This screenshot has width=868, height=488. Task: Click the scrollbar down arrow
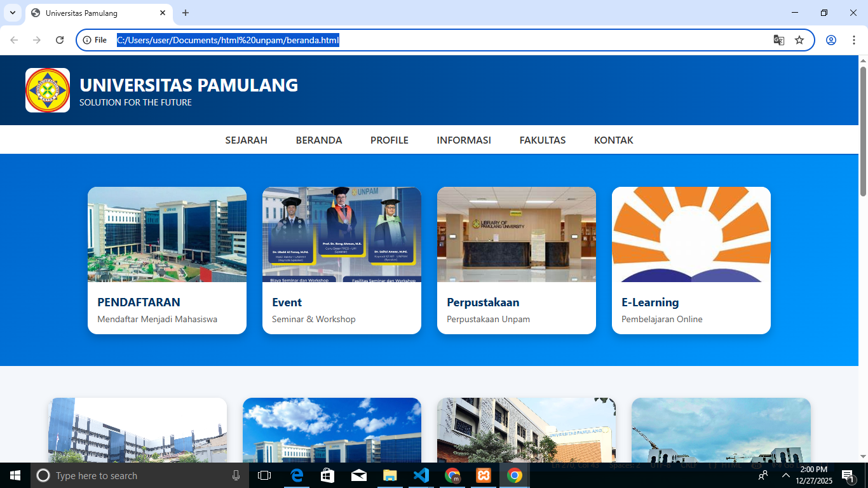(x=863, y=456)
